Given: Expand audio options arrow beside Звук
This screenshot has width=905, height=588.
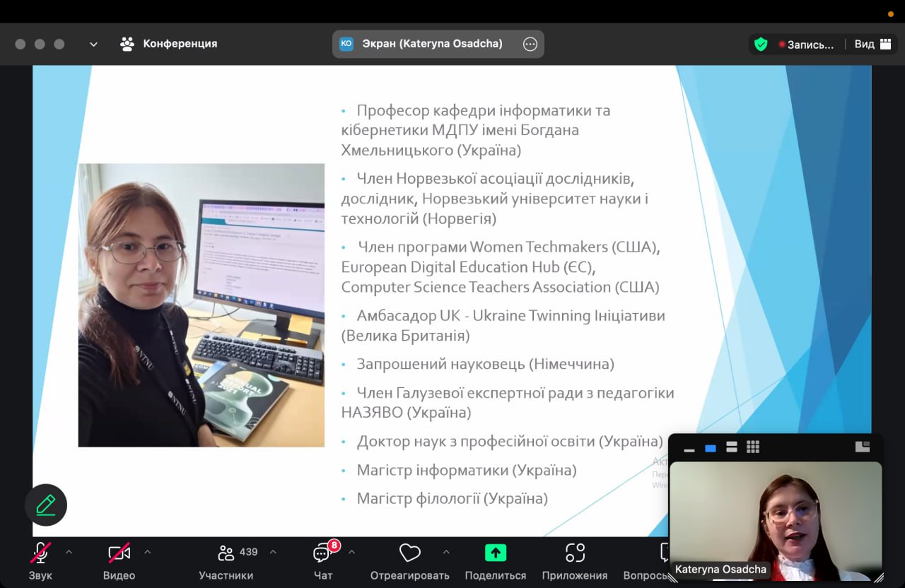Looking at the screenshot, I should pos(69,551).
